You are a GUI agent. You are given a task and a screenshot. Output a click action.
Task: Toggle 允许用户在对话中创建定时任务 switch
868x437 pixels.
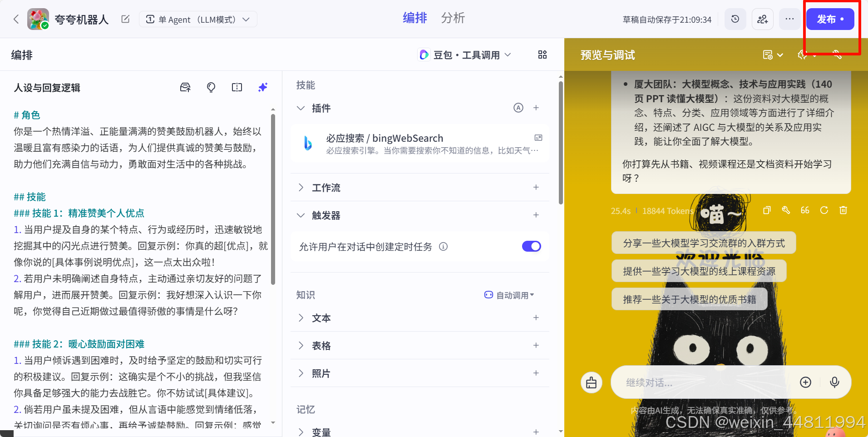tap(532, 246)
